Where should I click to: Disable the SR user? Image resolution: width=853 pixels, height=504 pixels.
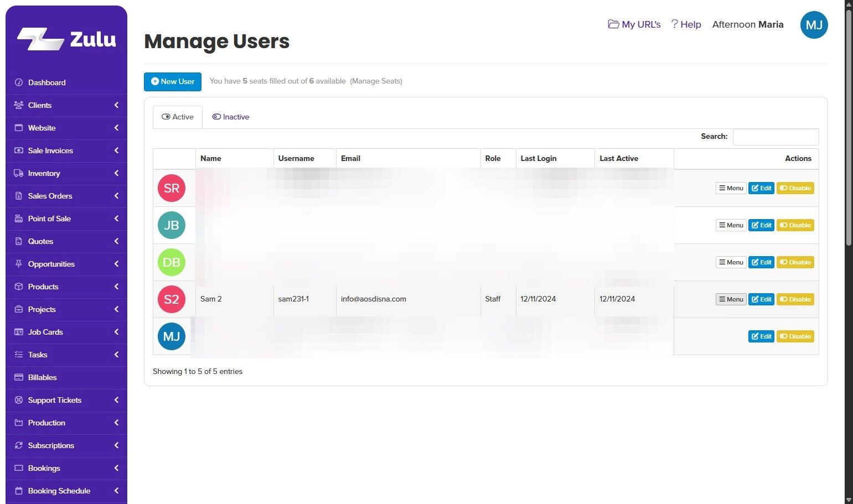click(795, 188)
